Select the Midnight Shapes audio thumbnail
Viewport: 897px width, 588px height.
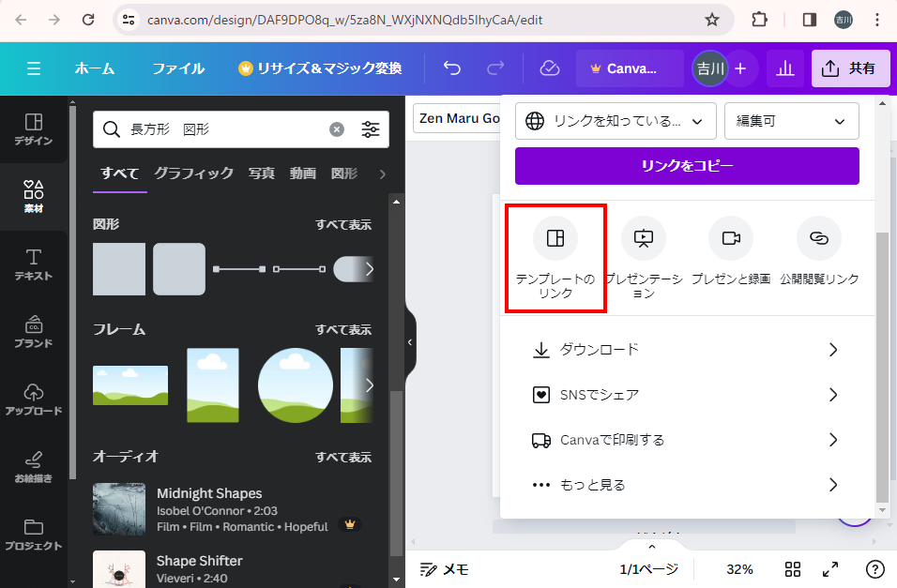pyautogui.click(x=119, y=509)
